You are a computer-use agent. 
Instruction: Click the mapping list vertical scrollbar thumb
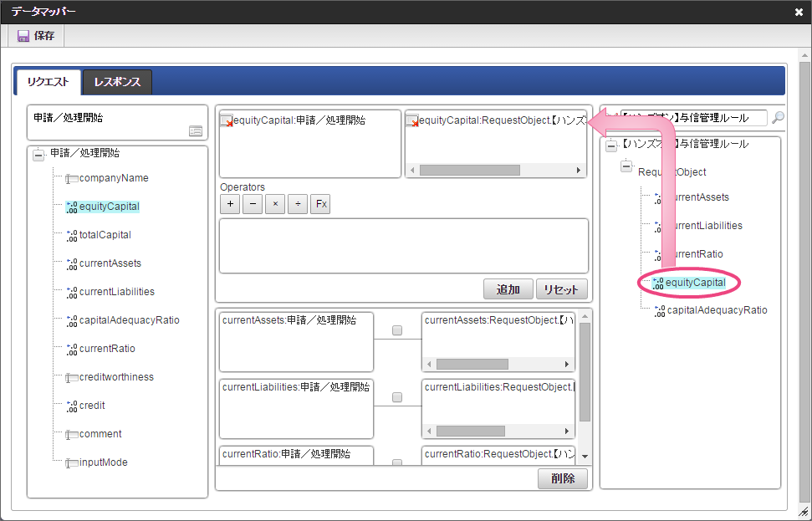pos(585,372)
